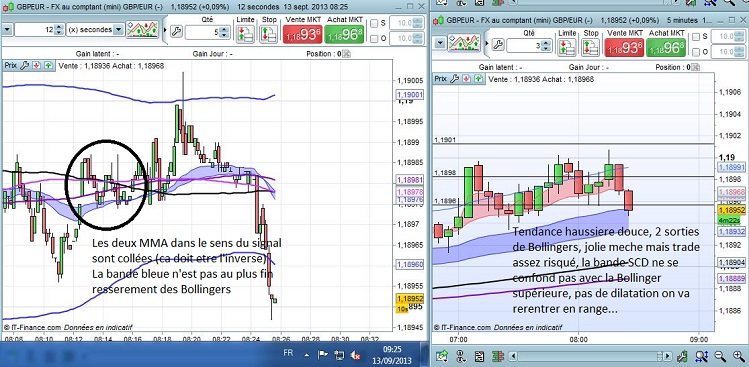Click the 1,18960 price label on left chart axis
This screenshot has height=367, width=749.
[x=410, y=264]
